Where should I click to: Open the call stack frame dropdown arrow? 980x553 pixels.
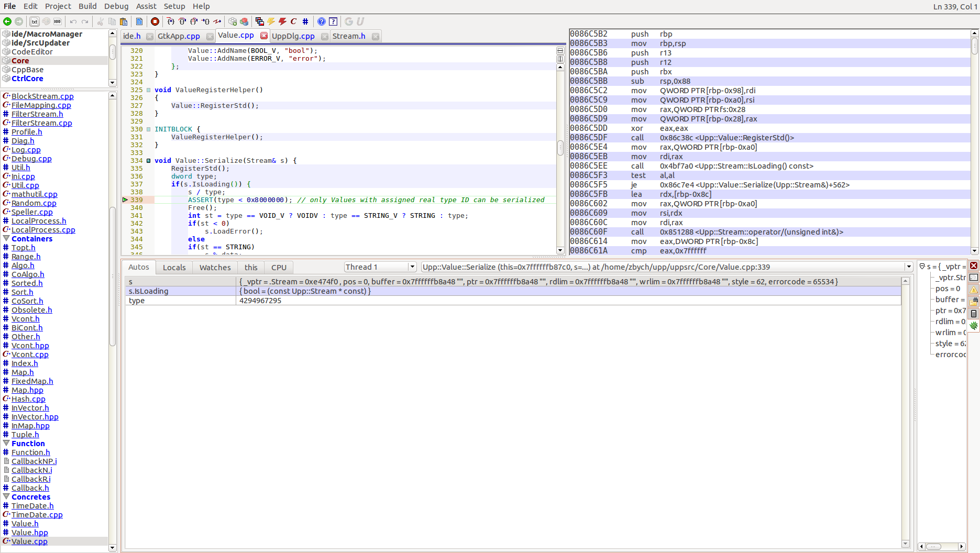point(909,267)
